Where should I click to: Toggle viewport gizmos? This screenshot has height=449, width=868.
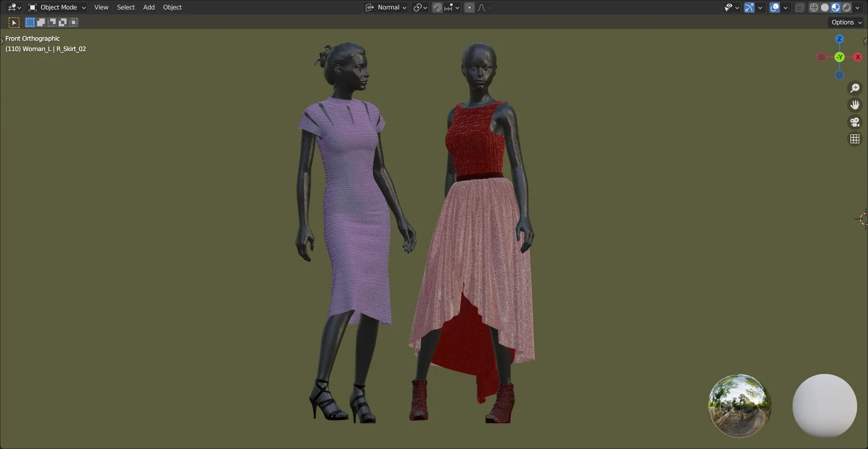pyautogui.click(x=749, y=7)
